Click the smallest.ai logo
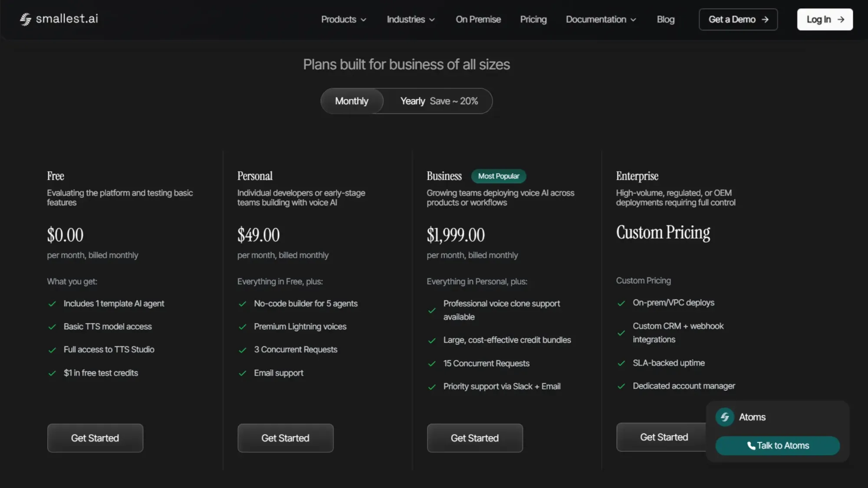The image size is (868, 488). [x=58, y=19]
